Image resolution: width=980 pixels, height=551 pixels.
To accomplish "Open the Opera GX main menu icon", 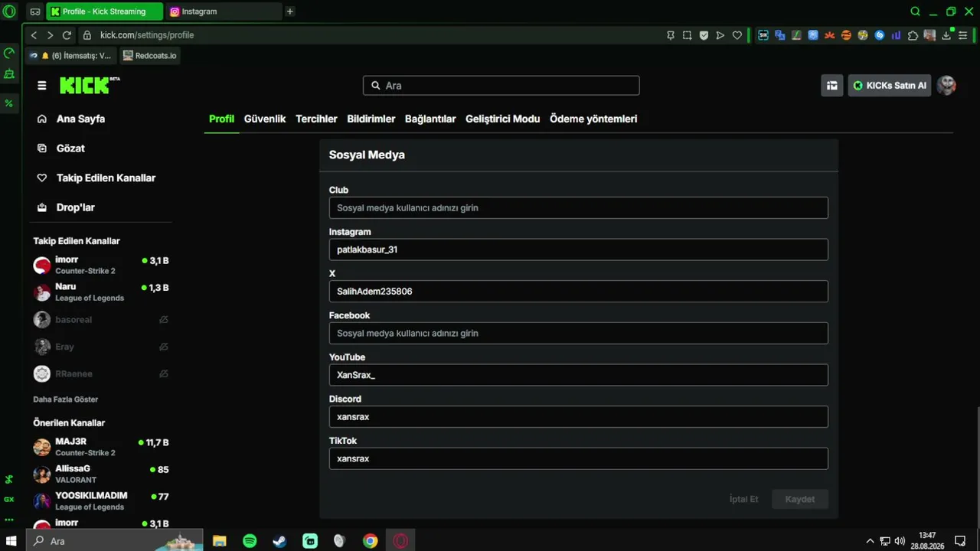I will point(9,11).
